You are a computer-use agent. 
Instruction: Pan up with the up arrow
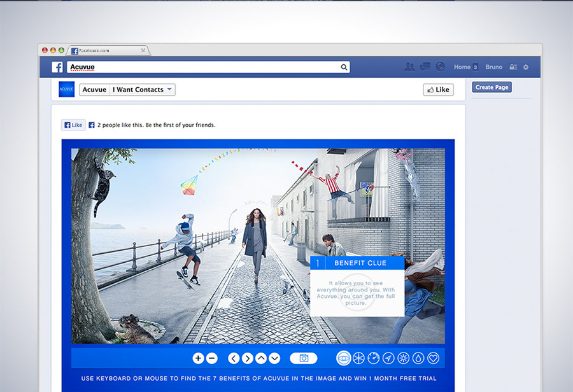261,358
